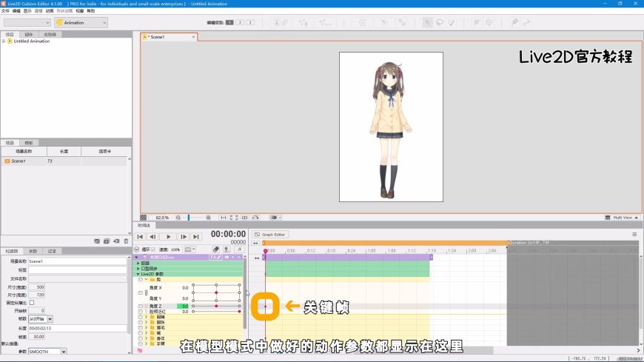This screenshot has width=644, height=362.
Task: Click the zoom-out magnifier beside 62.0%
Action: [x=178, y=218]
